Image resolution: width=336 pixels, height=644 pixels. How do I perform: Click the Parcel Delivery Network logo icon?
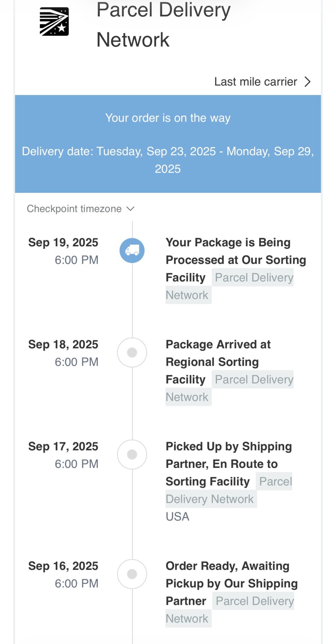point(54,22)
